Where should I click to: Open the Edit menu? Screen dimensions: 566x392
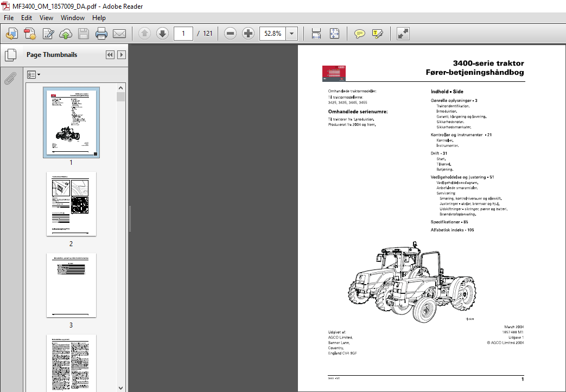27,18
